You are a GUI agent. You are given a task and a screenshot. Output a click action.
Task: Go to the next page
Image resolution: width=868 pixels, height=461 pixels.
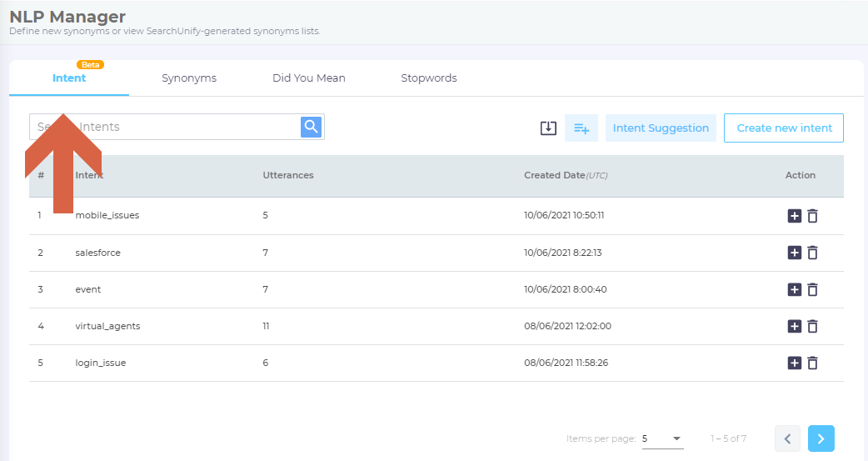click(x=821, y=438)
